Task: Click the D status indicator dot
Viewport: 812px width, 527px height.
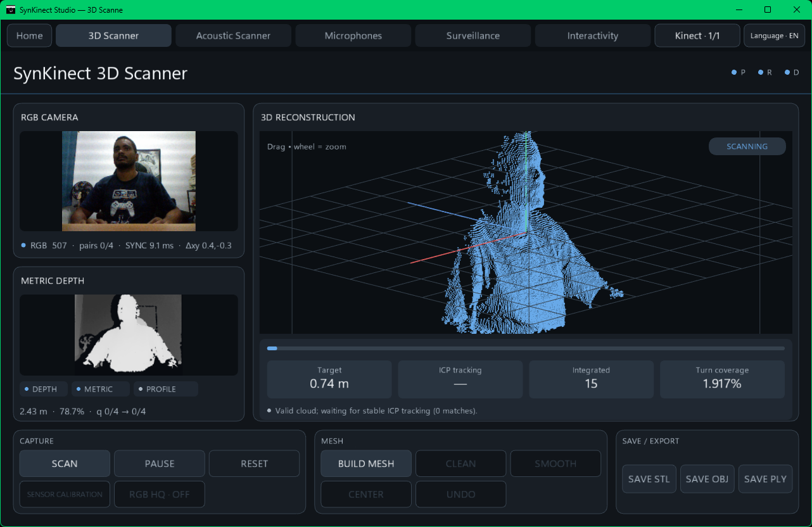Action: [x=787, y=72]
